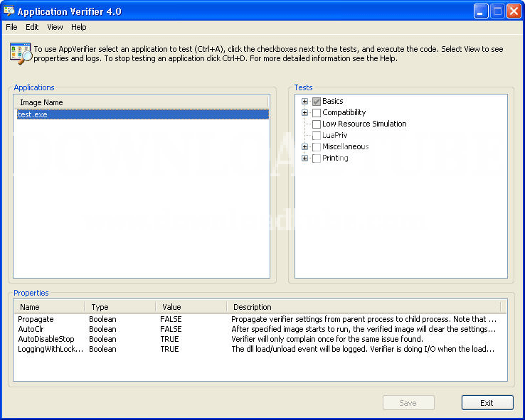The width and height of the screenshot is (525, 420).
Task: Toggle the Basics test checkbox
Action: pos(317,102)
